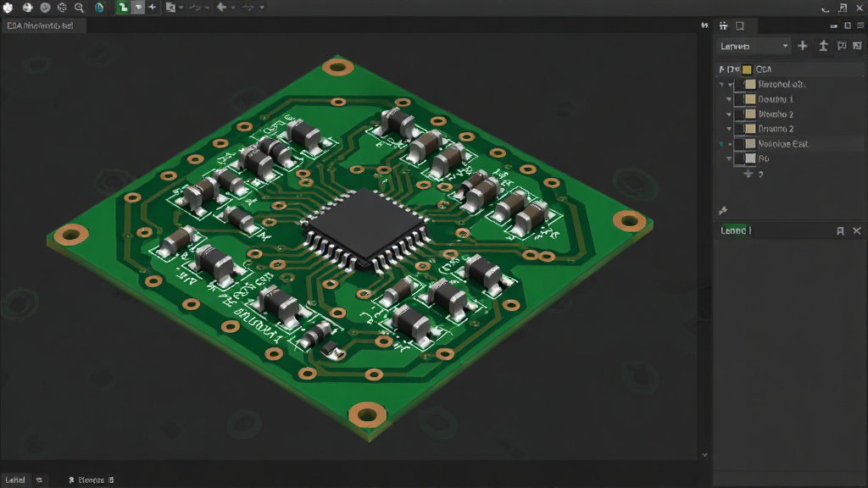
Task: Click the first white icon at the toolbar's left end
Action: [x=8, y=8]
